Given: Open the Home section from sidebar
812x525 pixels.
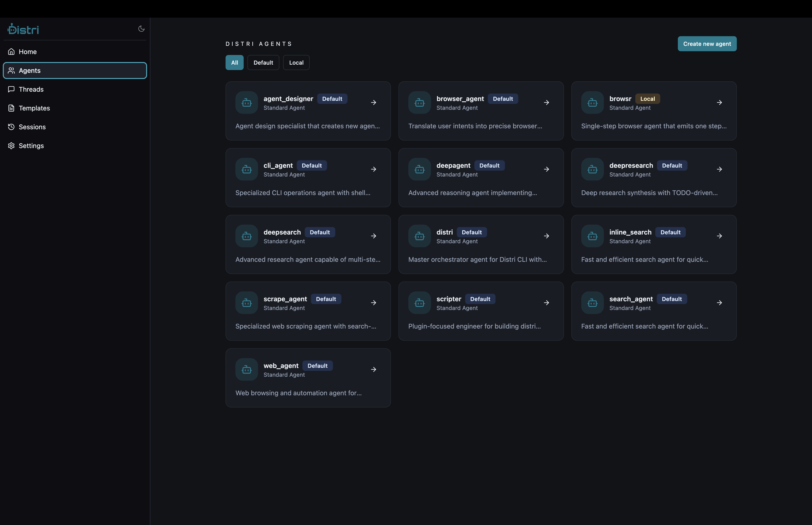Looking at the screenshot, I should 27,51.
